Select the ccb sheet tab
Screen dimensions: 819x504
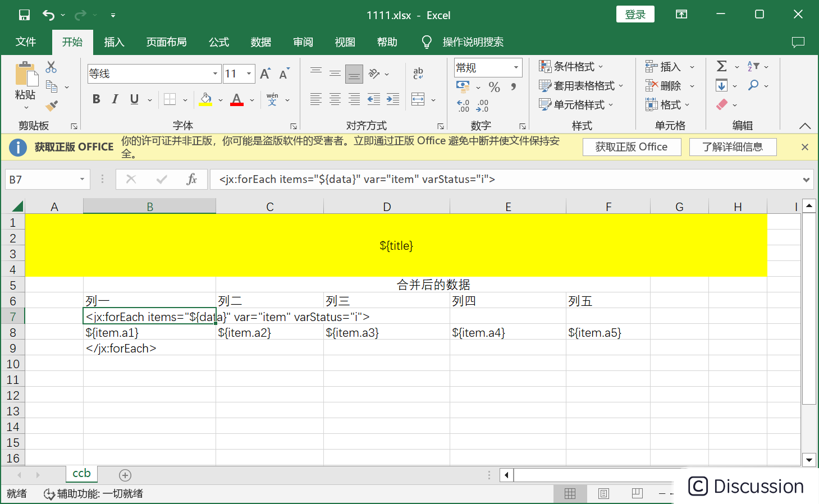[81, 474]
